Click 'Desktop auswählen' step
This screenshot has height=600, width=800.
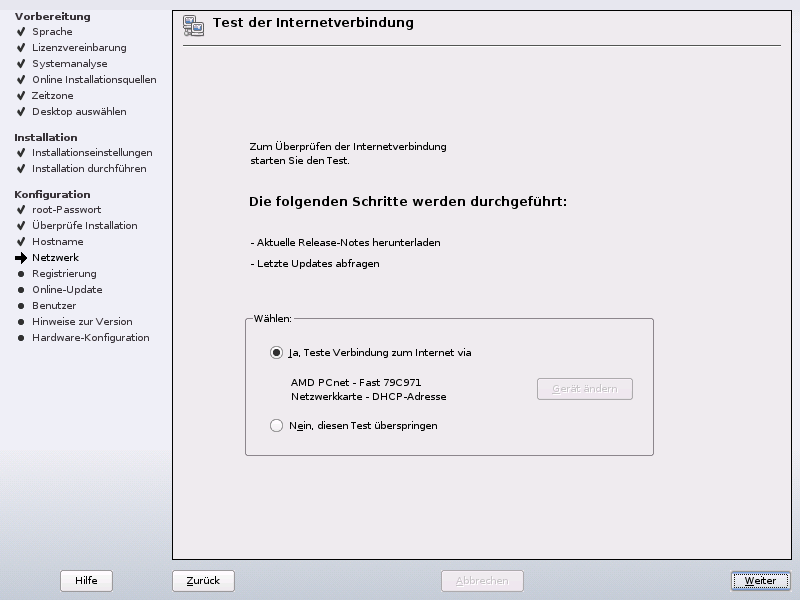pos(79,112)
